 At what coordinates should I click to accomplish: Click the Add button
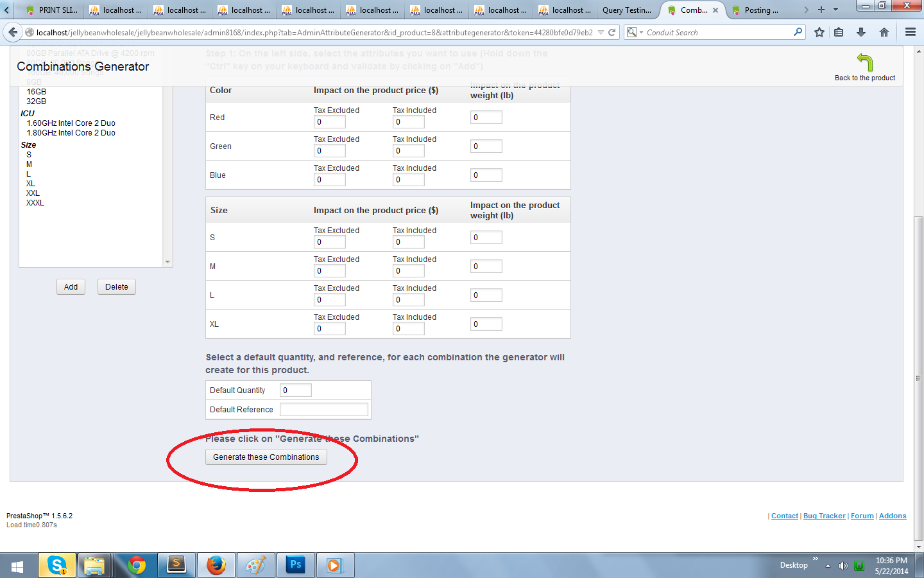tap(71, 287)
